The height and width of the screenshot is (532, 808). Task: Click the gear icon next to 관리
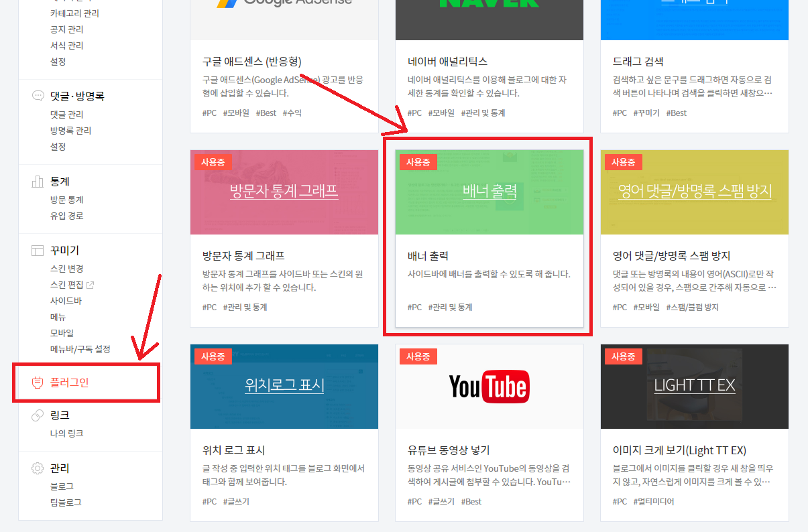pyautogui.click(x=38, y=468)
